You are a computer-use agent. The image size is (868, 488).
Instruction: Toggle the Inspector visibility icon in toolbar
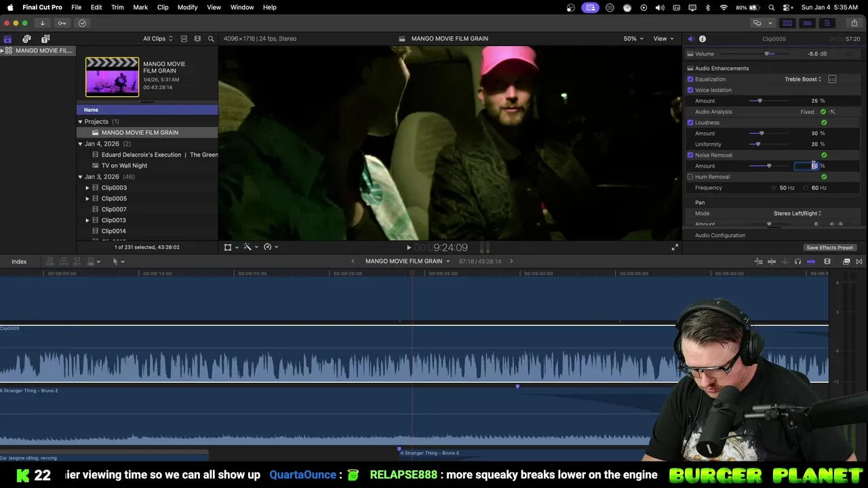827,23
